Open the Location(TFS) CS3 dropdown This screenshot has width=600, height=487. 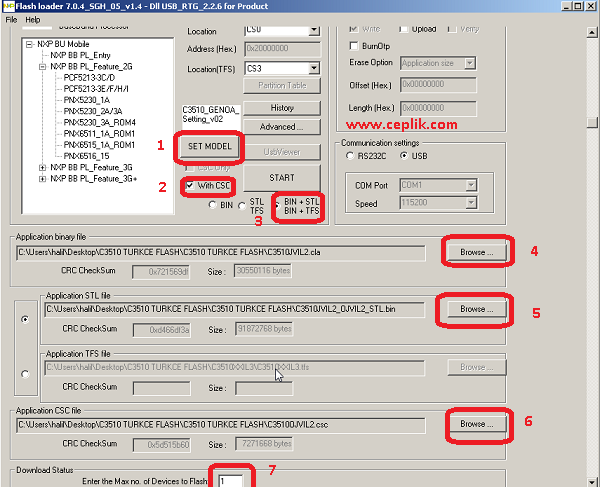(314, 68)
